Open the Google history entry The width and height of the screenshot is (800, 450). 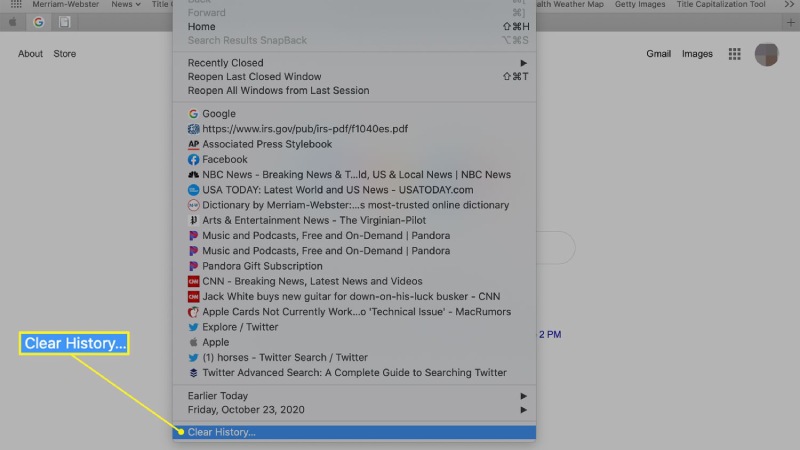354,114
